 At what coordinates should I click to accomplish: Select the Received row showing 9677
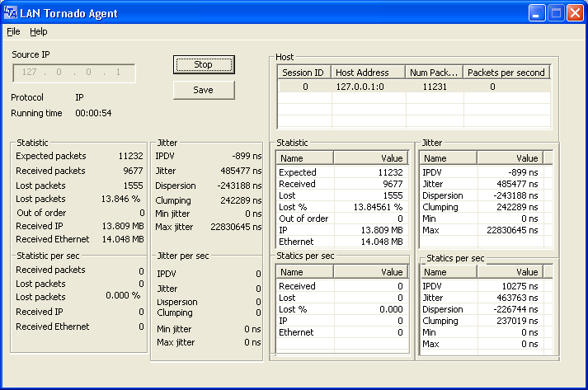coord(341,184)
